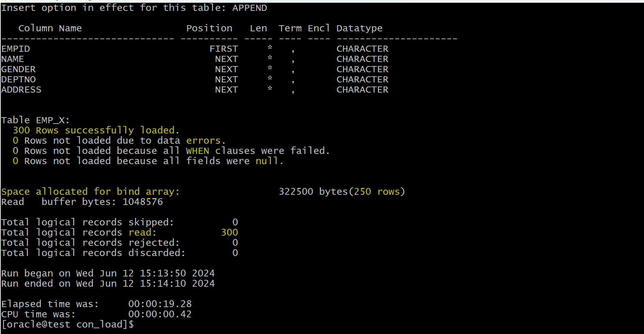Click the 'Insert option in effect' APPEND line
The image size is (644, 334).
pyautogui.click(x=134, y=8)
